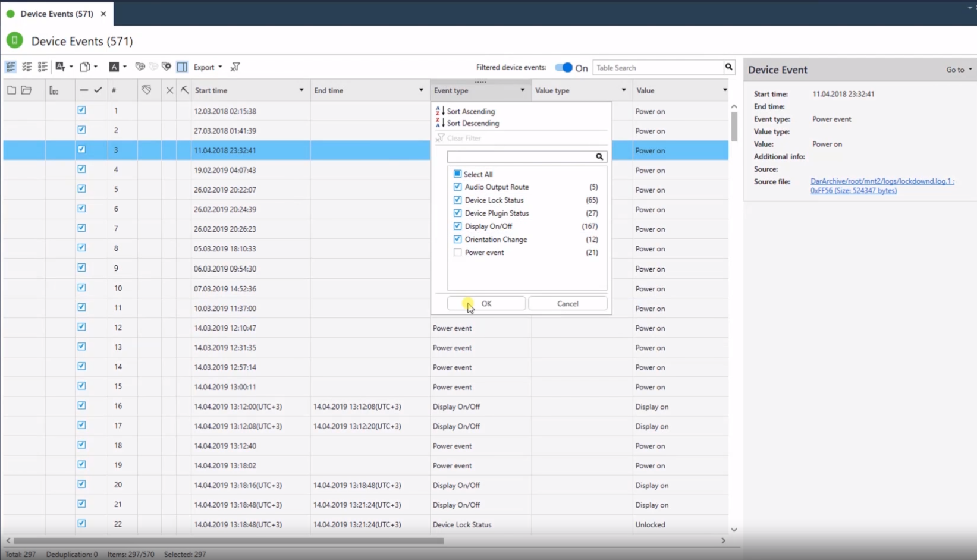This screenshot has width=977, height=560.
Task: Uncheck Device Plugin Status filter
Action: click(457, 213)
